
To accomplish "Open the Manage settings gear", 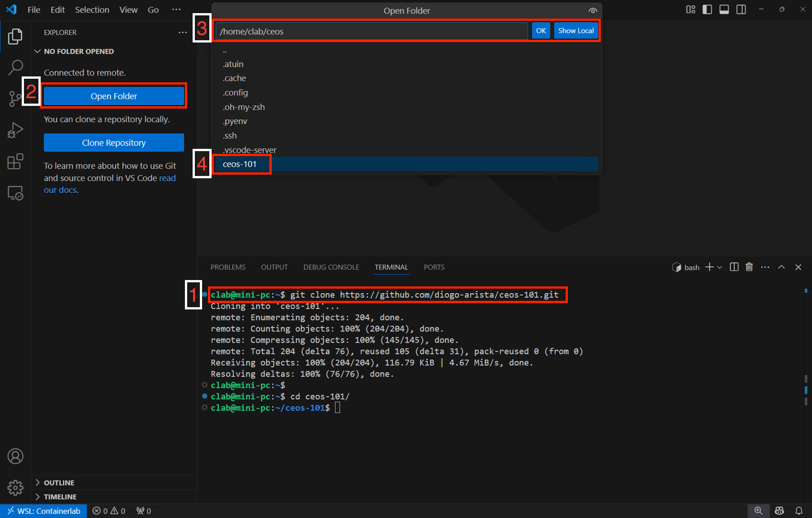I will click(x=15, y=488).
